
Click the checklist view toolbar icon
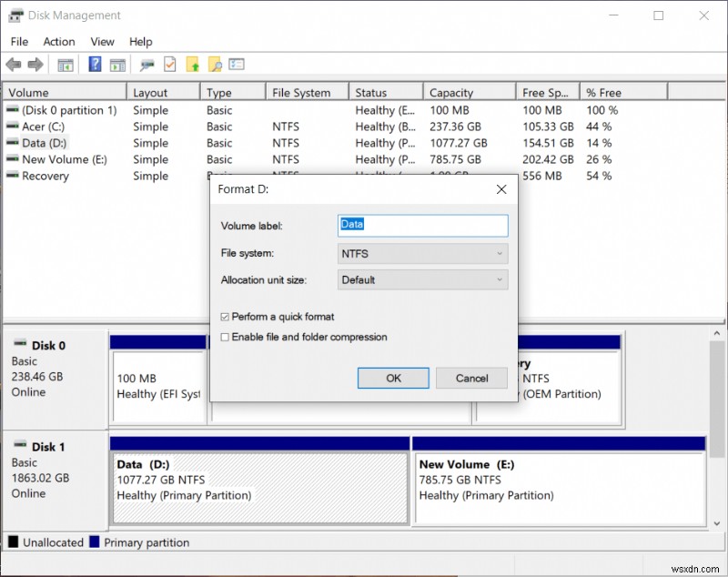(237, 64)
